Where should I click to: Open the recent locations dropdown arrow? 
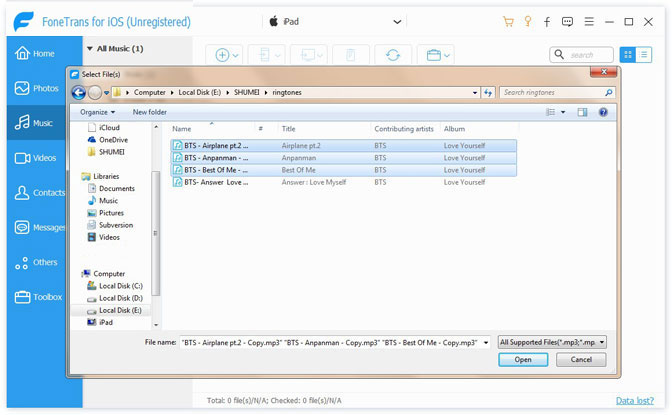106,93
